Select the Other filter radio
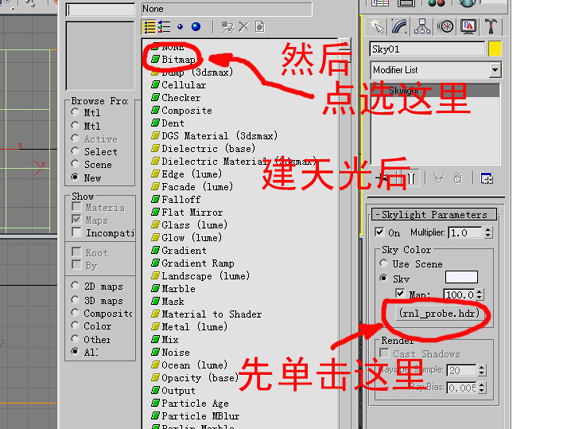The height and width of the screenshot is (429, 567). click(75, 339)
